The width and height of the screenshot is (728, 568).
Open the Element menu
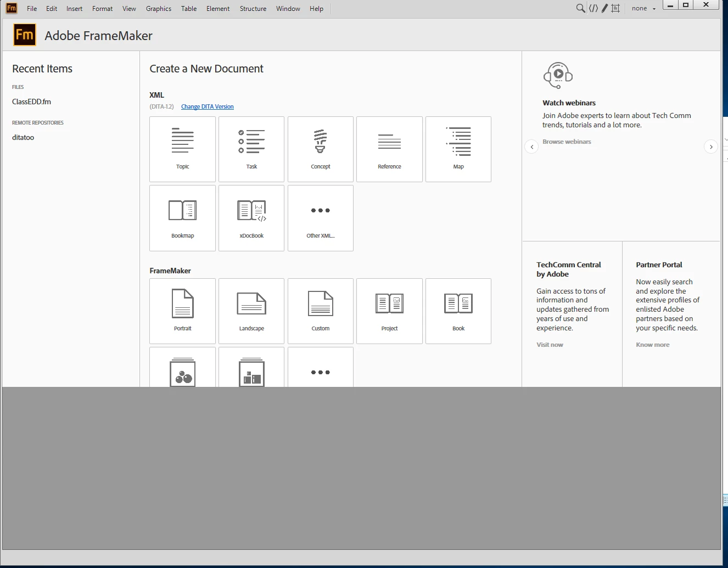(x=218, y=8)
